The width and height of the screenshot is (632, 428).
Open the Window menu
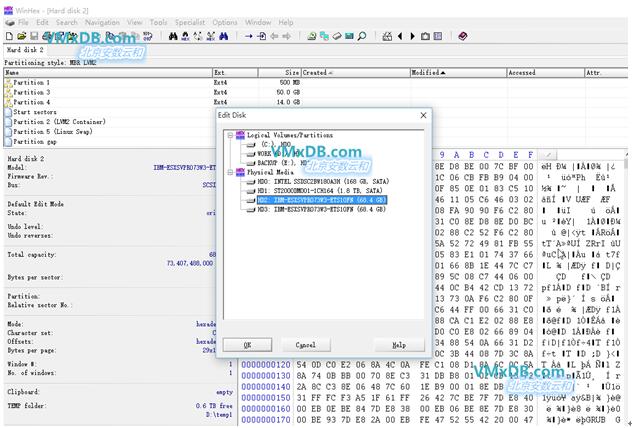pyautogui.click(x=258, y=23)
